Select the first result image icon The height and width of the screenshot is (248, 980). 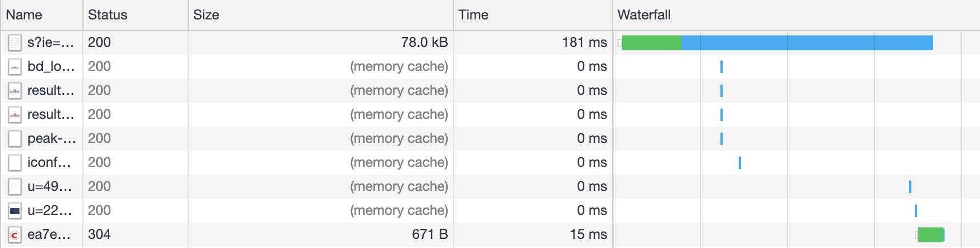15,91
